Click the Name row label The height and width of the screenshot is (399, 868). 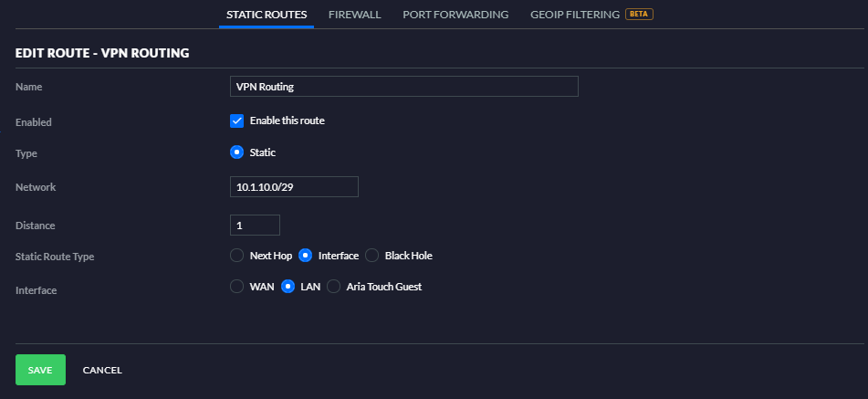pos(29,87)
